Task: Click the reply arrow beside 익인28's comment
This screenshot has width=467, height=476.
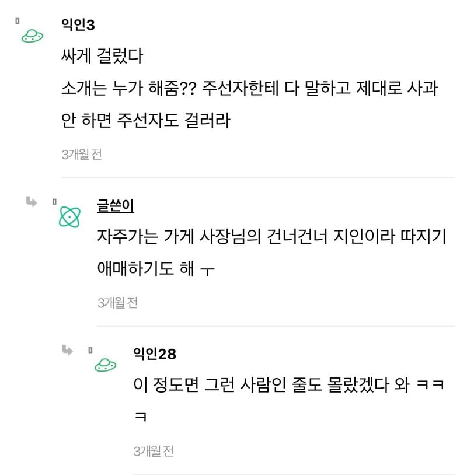Action: 67,350
